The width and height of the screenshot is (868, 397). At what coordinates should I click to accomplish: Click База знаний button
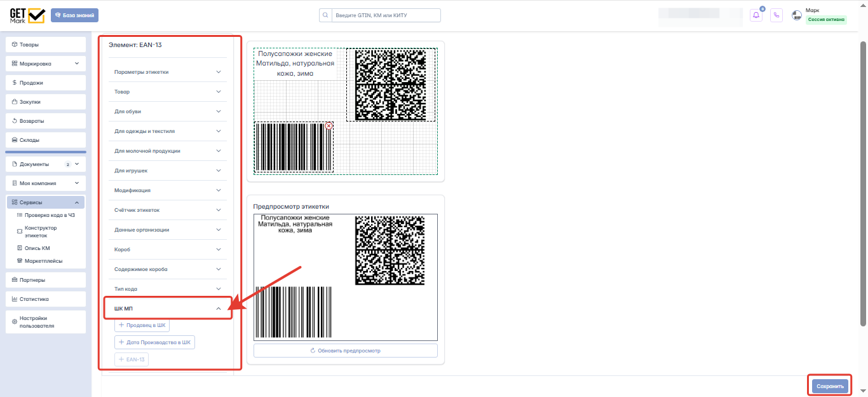pyautogui.click(x=74, y=15)
